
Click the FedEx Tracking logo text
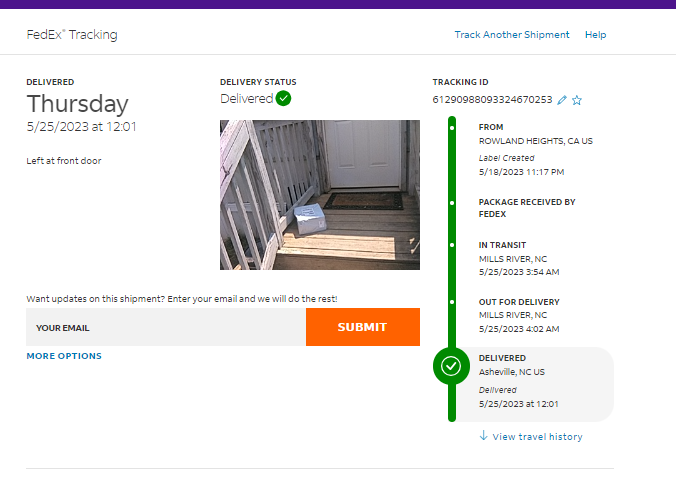(x=72, y=35)
